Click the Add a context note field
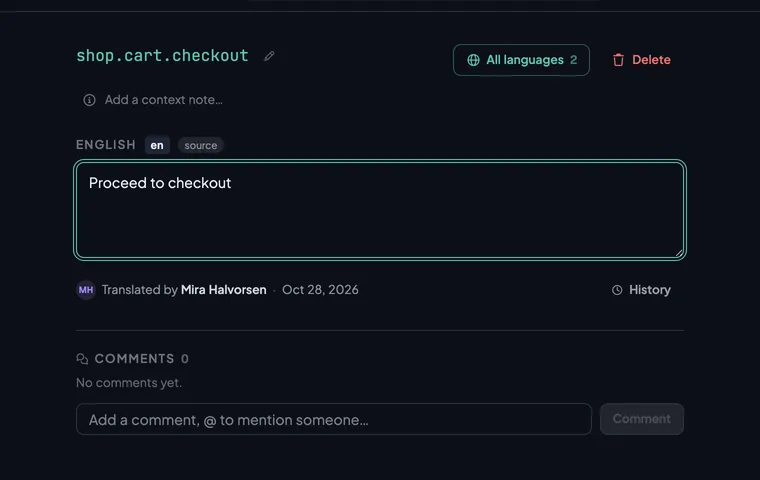The width and height of the screenshot is (760, 480). click(x=163, y=100)
